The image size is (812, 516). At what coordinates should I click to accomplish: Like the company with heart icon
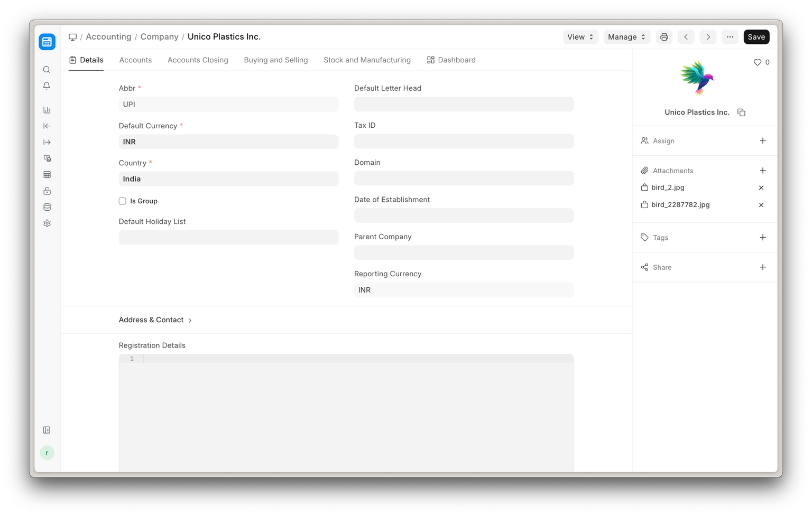point(757,62)
